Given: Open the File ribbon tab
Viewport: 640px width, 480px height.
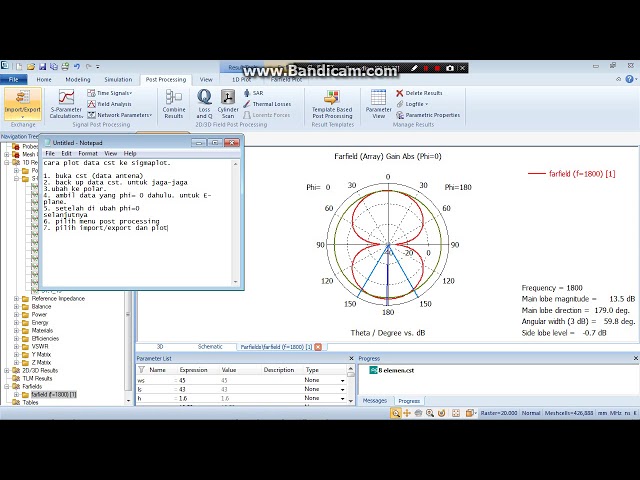Looking at the screenshot, I should [x=13, y=80].
